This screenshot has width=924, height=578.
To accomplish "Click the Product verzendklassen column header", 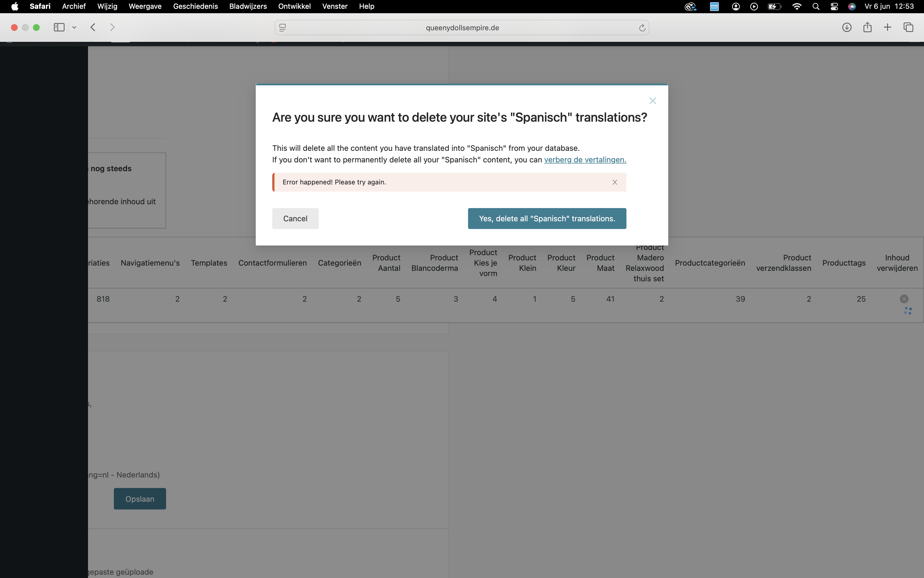I will (x=783, y=263).
